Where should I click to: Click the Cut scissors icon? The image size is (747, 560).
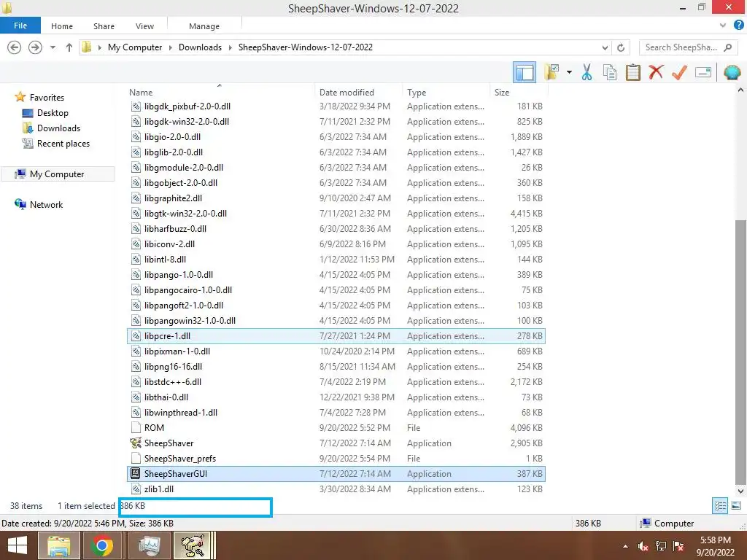pos(587,72)
